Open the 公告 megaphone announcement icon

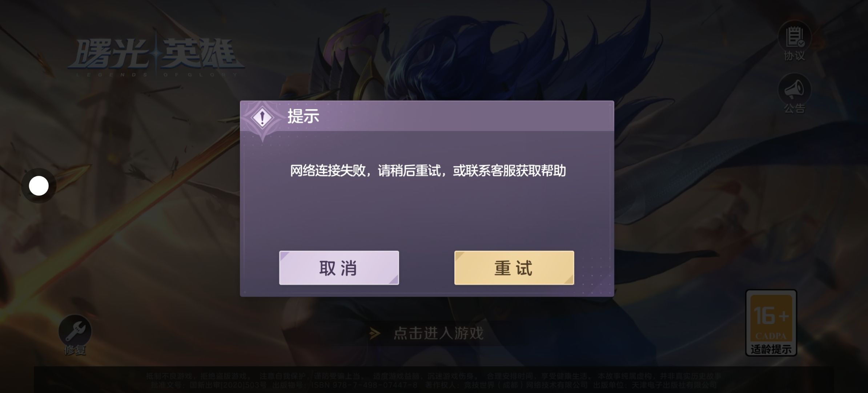coord(795,90)
